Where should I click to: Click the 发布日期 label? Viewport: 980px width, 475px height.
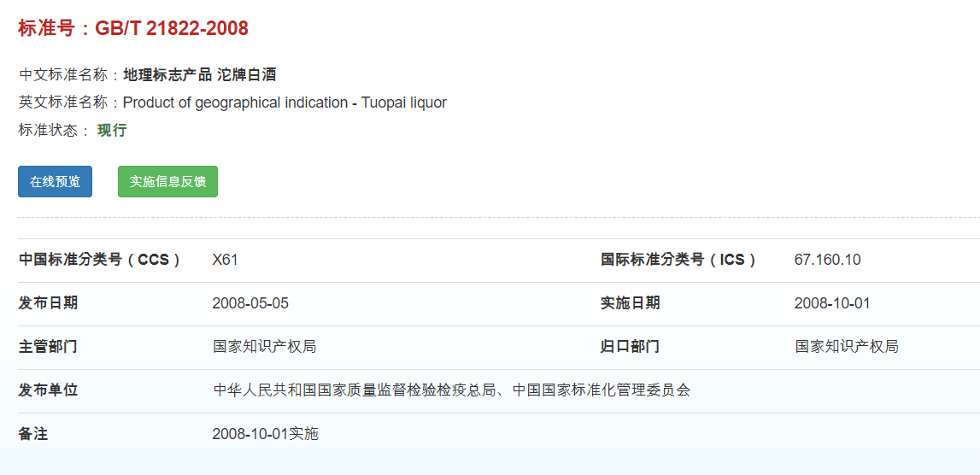click(48, 303)
